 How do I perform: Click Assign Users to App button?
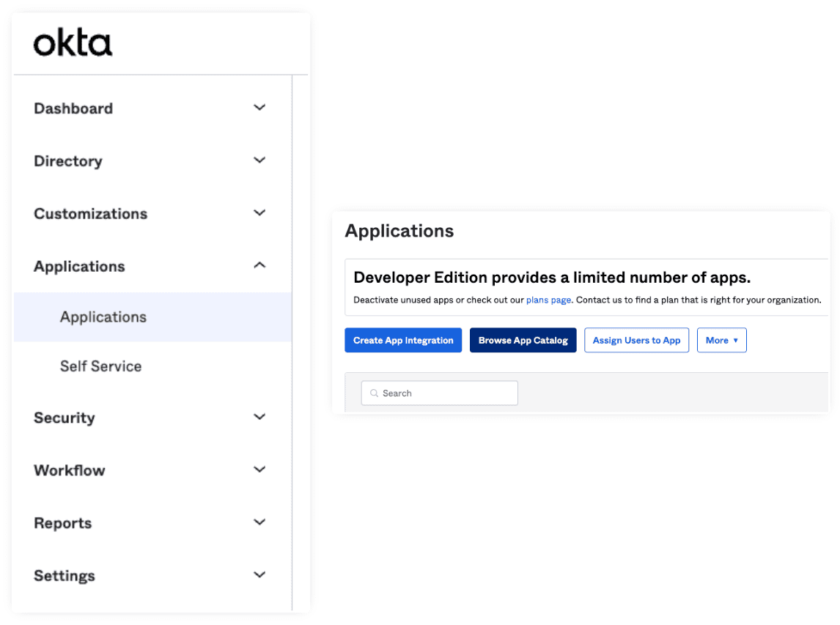tap(636, 340)
